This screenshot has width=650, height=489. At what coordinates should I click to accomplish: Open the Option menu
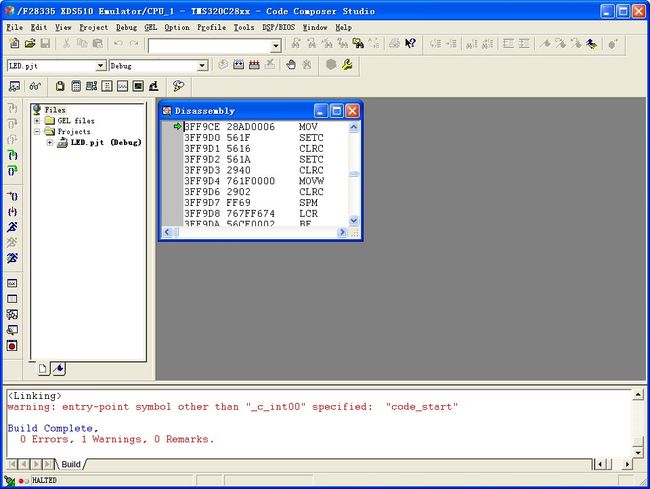click(x=177, y=27)
